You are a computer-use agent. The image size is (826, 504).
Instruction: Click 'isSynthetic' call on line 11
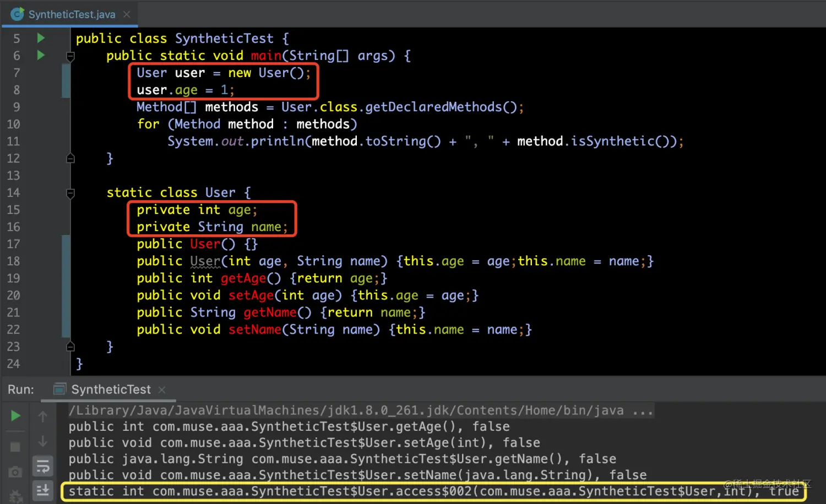(612, 141)
